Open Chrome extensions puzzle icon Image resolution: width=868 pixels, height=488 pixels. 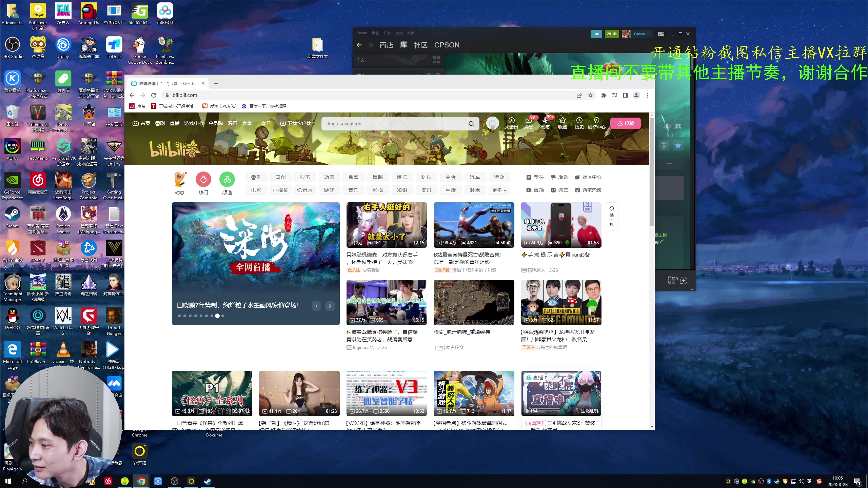point(604,95)
